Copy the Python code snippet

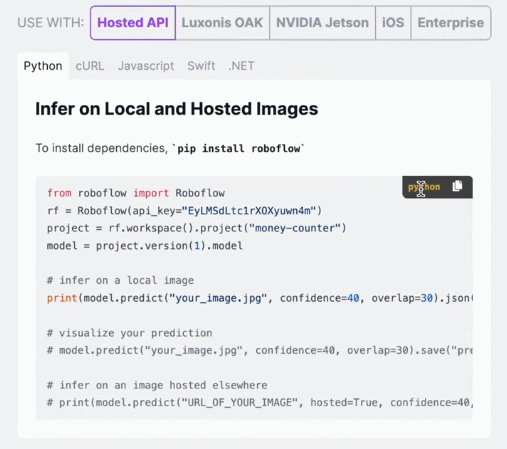point(457,186)
